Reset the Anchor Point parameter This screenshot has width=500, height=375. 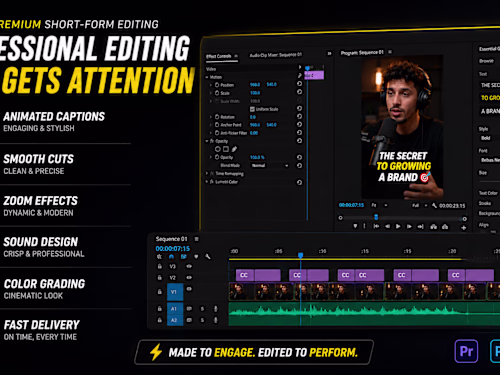[299, 124]
